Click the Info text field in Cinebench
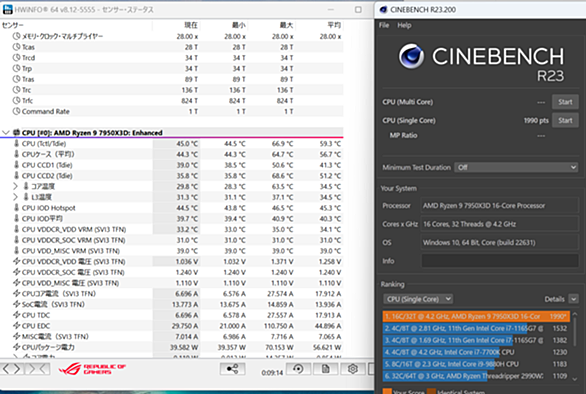 (500, 261)
